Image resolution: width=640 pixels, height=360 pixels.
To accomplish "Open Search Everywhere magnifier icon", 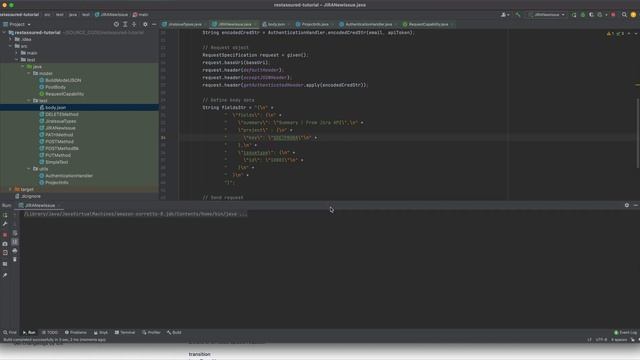I will pos(624,15).
